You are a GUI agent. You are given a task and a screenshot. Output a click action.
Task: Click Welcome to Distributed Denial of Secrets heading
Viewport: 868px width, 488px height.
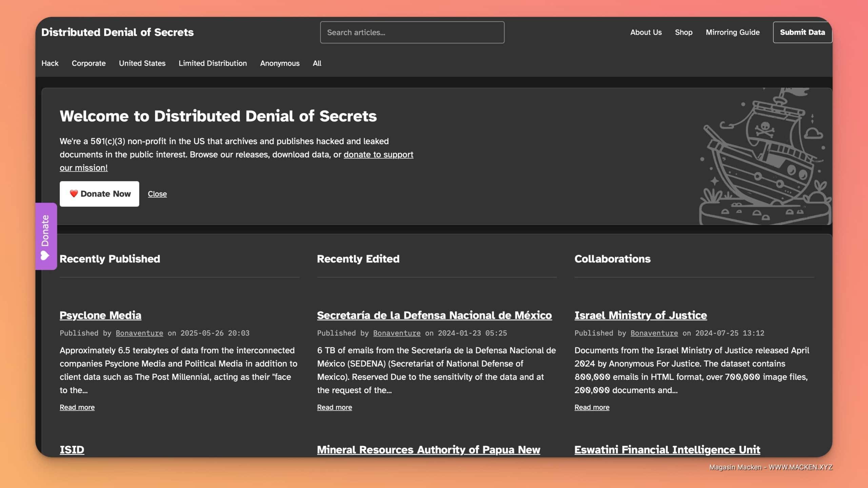click(218, 116)
